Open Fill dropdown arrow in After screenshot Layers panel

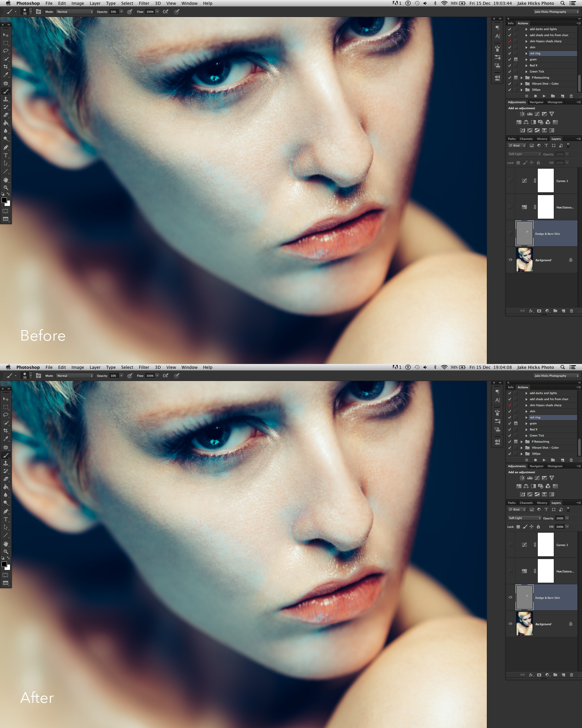click(x=567, y=527)
